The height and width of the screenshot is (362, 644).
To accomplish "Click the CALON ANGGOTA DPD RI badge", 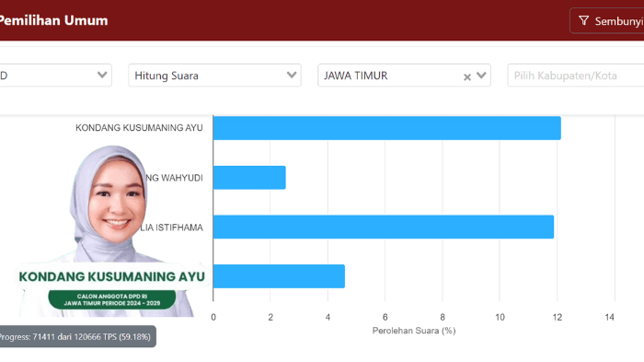I will tap(112, 299).
